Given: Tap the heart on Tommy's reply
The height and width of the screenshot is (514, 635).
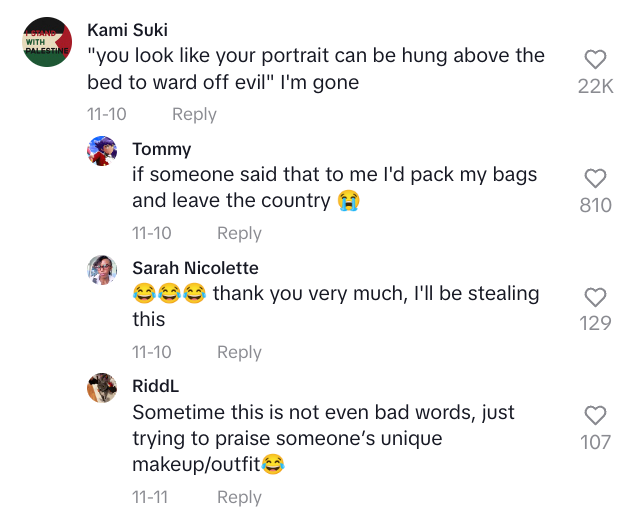Looking at the screenshot, I should pos(595,179).
